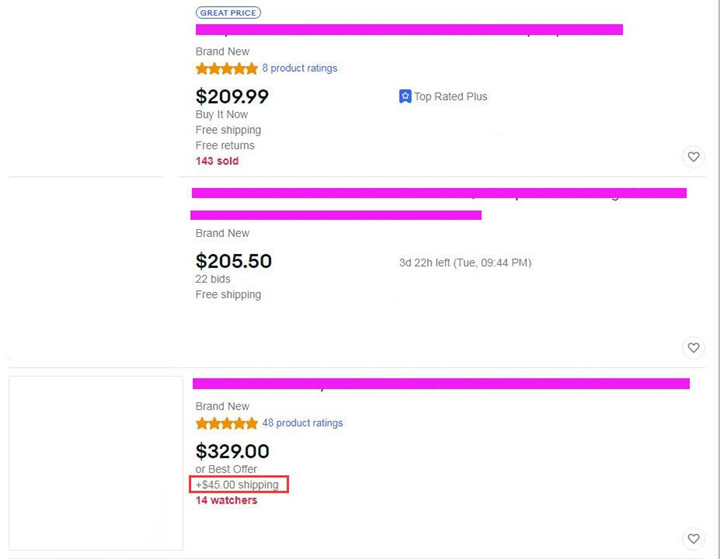The width and height of the screenshot is (720, 559).
Task: Click the Top Rated Plus label
Action: (x=451, y=97)
